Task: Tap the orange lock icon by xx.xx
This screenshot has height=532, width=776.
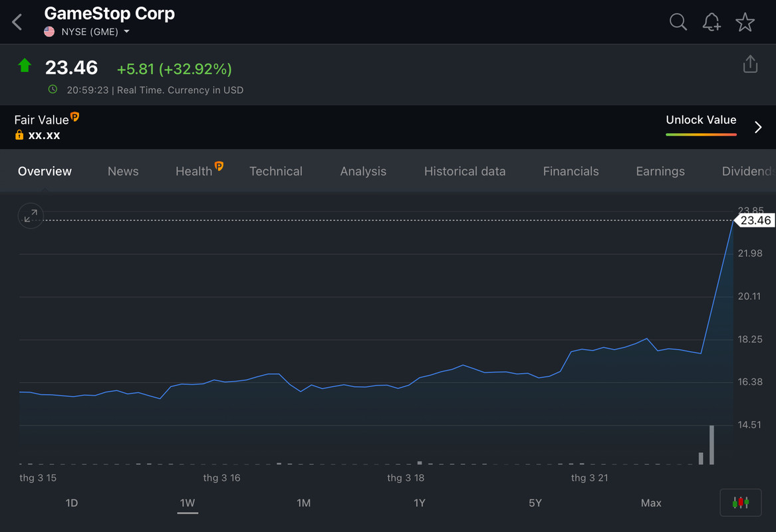Action: [19, 134]
